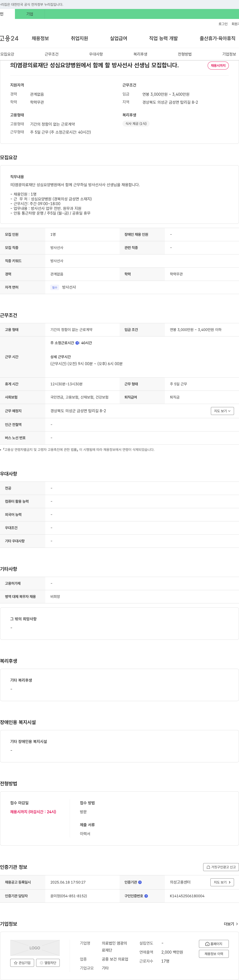Image resolution: width=239 pixels, height=980 pixels.
Task: Jump to 기업정보 section tab
Action: pyautogui.click(x=229, y=54)
